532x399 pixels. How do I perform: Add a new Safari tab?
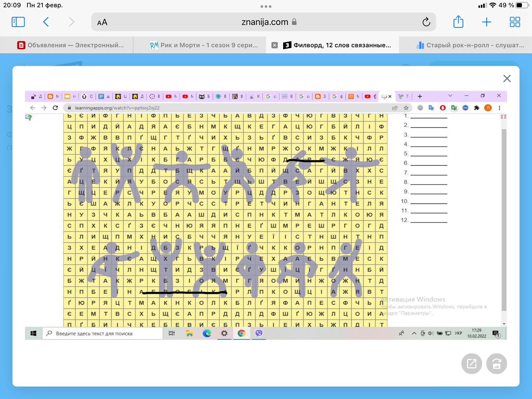pos(486,22)
